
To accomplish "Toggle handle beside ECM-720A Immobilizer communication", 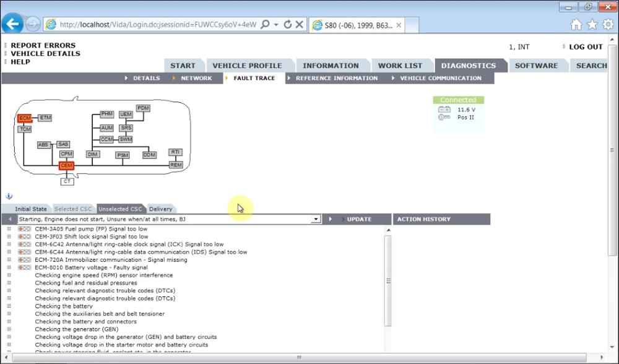I will pos(9,260).
